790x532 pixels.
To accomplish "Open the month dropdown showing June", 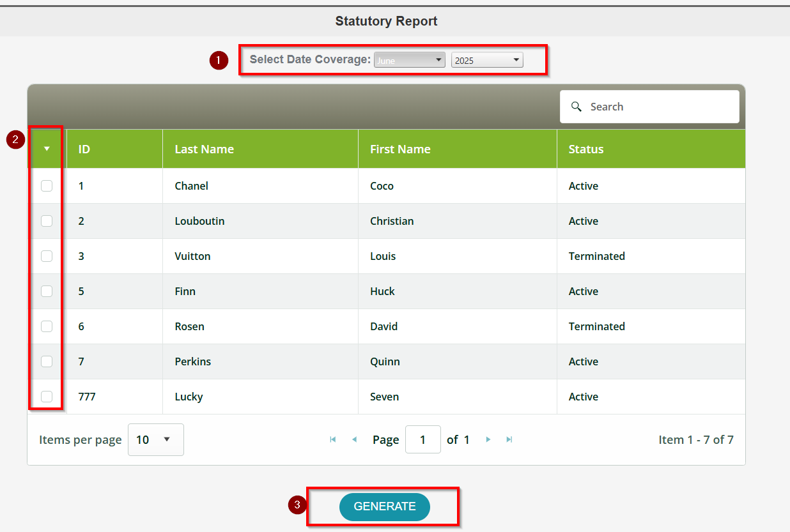I will (409, 59).
